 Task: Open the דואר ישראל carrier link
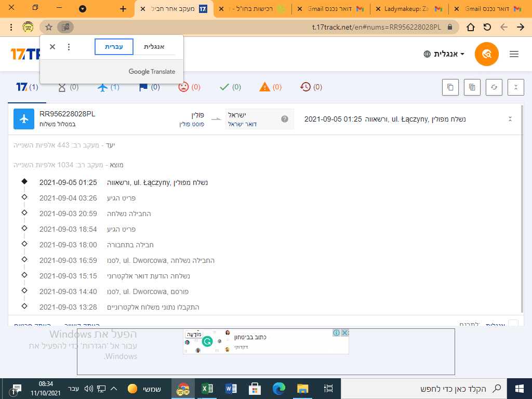point(242,124)
